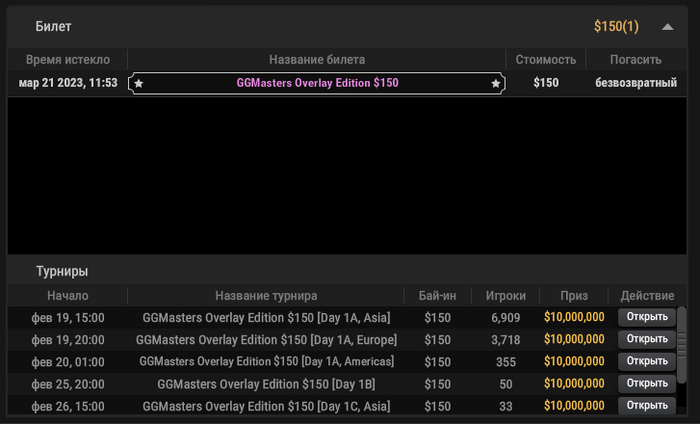This screenshot has width=700, height=424.
Task: Click the Стоимость column header
Action: point(546,59)
